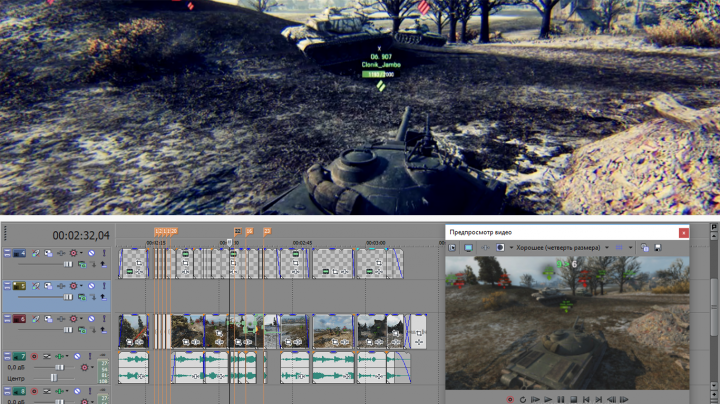The image size is (720, 404).
Task: Open split screen view dropdown arrow
Action: pyautogui.click(x=511, y=248)
